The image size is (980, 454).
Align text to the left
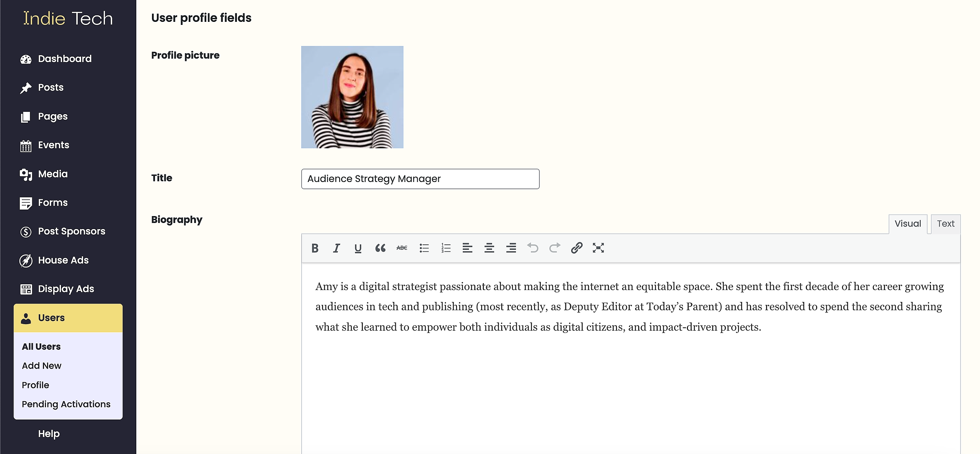pyautogui.click(x=467, y=248)
